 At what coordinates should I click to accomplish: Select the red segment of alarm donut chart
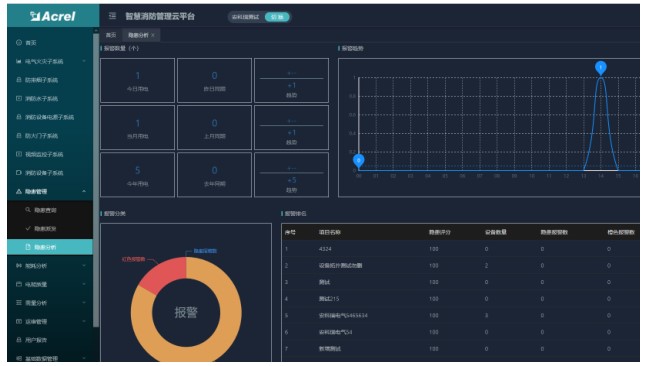pos(163,275)
